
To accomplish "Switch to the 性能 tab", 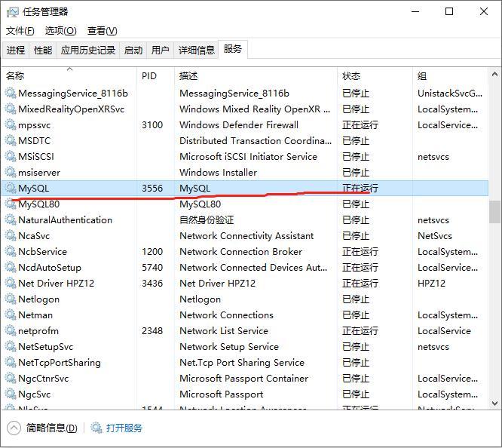I will [43, 51].
